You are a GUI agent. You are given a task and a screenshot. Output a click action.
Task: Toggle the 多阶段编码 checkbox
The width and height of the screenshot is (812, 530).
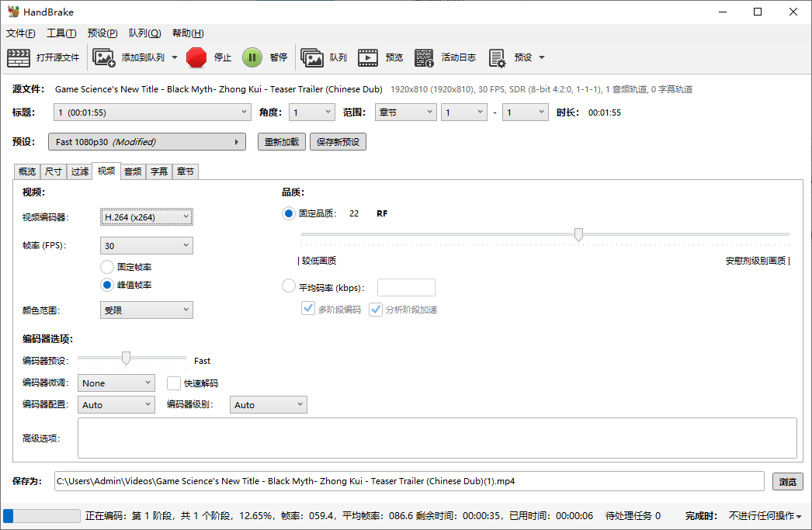point(308,309)
